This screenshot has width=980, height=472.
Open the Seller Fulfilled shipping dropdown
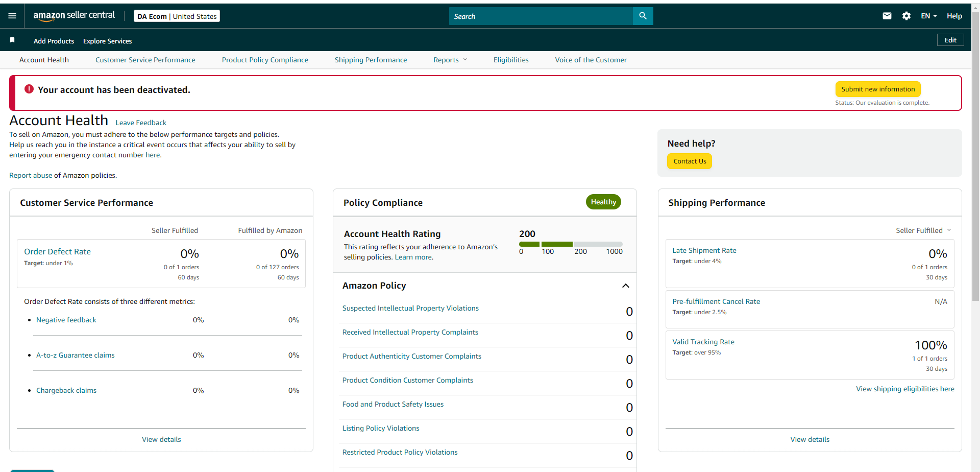coord(923,230)
